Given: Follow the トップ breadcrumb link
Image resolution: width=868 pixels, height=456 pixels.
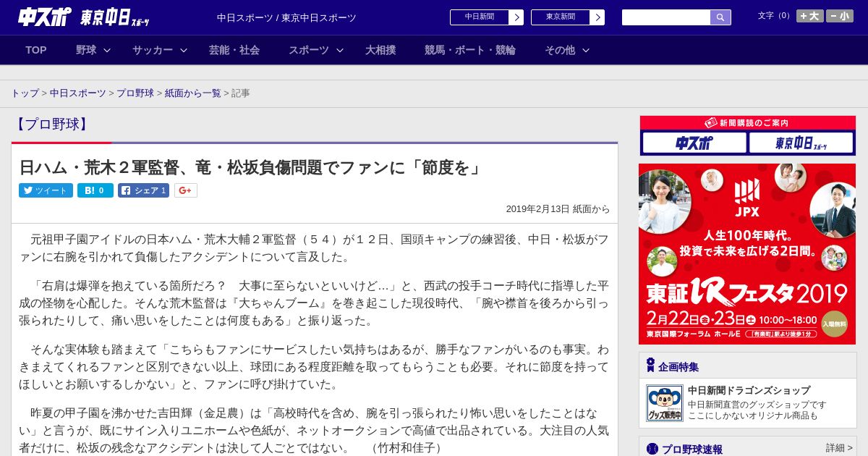Looking at the screenshot, I should point(25,93).
